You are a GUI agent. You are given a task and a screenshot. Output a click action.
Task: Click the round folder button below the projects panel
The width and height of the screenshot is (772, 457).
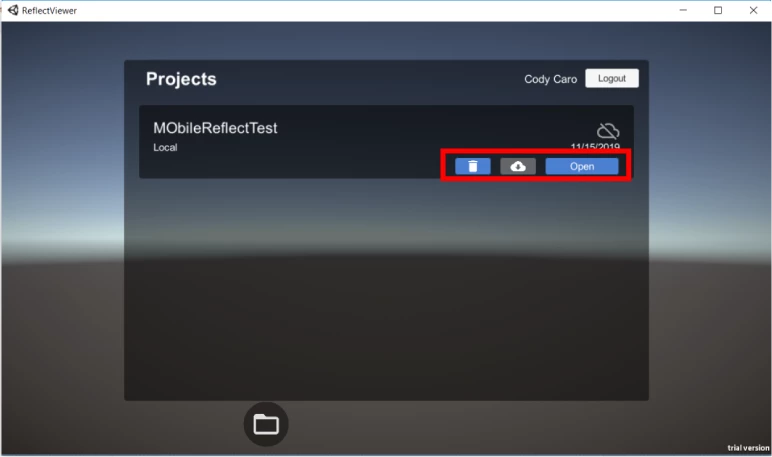266,424
